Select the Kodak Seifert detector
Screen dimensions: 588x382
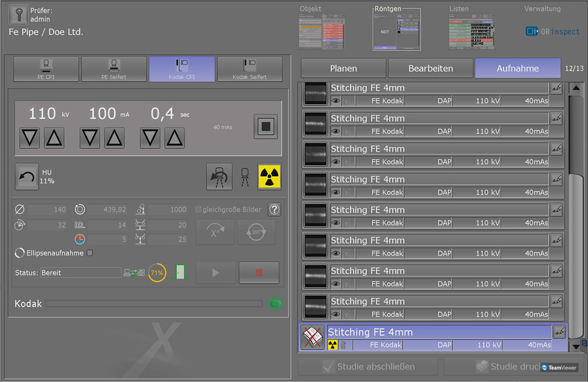click(x=250, y=69)
